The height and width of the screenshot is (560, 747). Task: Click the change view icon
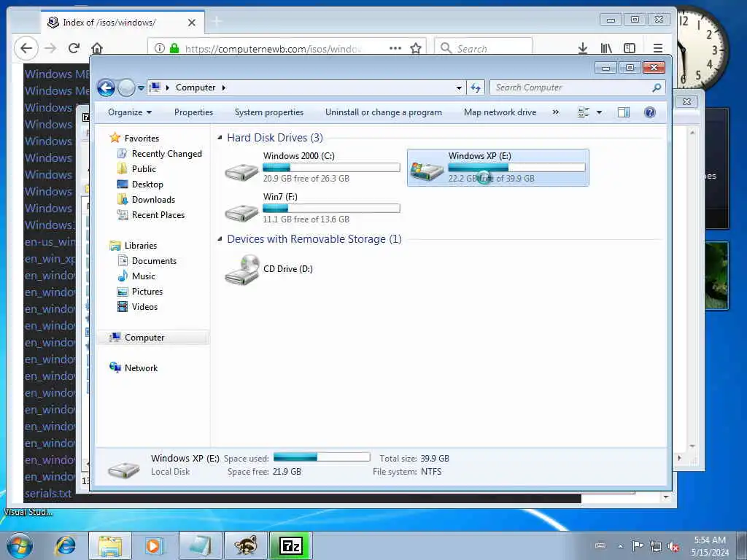point(584,112)
